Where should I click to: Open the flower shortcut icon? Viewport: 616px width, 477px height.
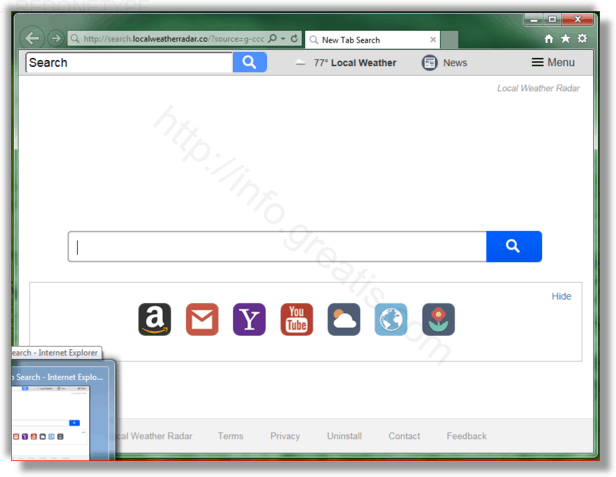438,319
